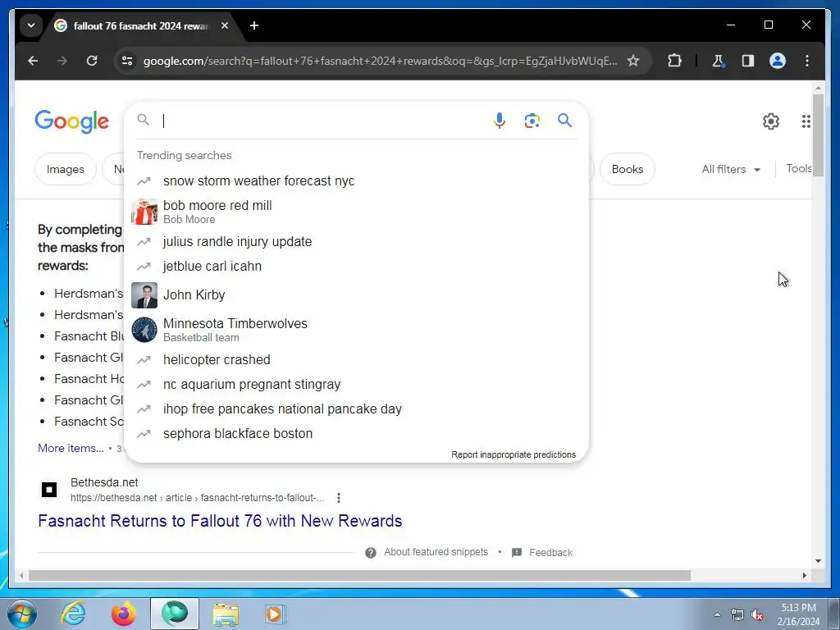Image resolution: width=840 pixels, height=630 pixels.
Task: Open the Chrome profile avatar
Action: tap(778, 61)
